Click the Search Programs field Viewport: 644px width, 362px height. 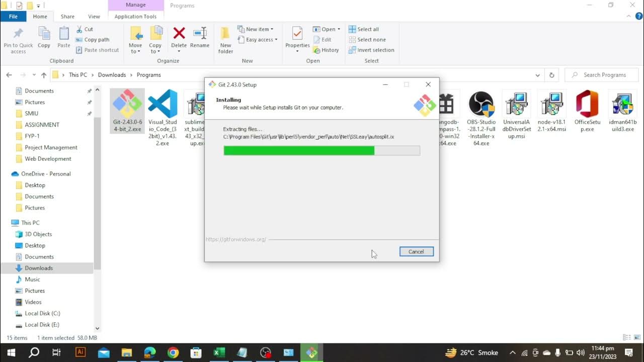point(602,75)
